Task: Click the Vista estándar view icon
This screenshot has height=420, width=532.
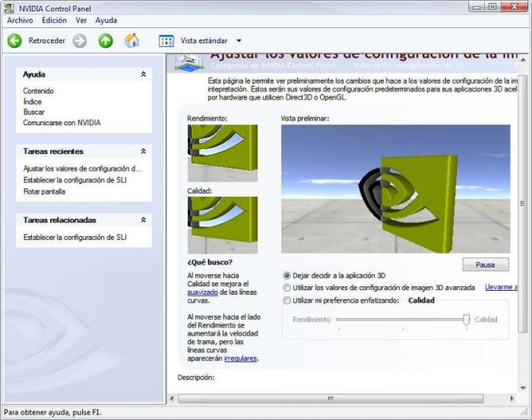Action: (166, 41)
